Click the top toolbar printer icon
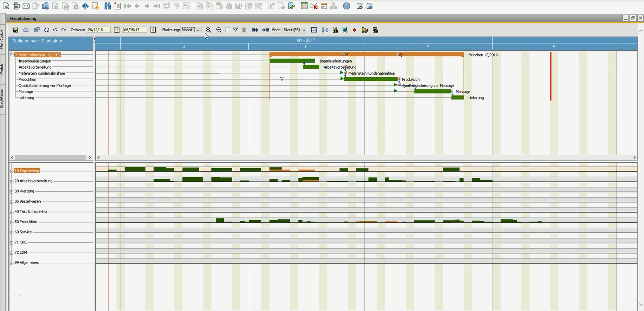 (16, 6)
